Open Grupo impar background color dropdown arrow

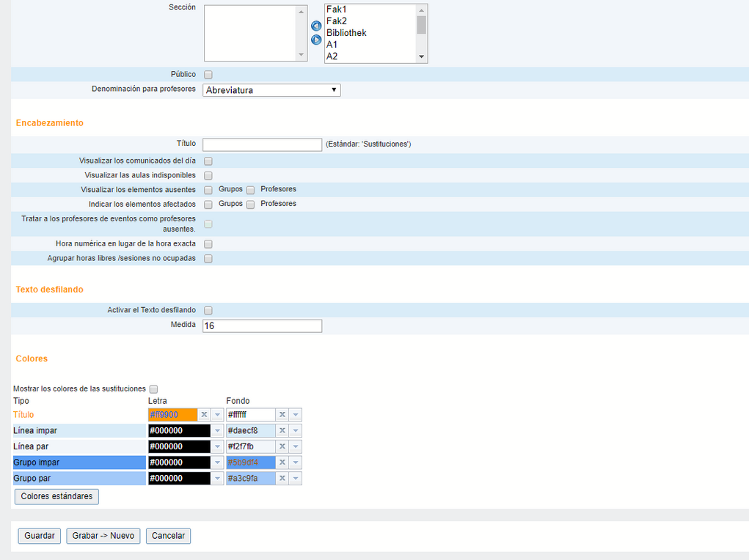pos(296,462)
